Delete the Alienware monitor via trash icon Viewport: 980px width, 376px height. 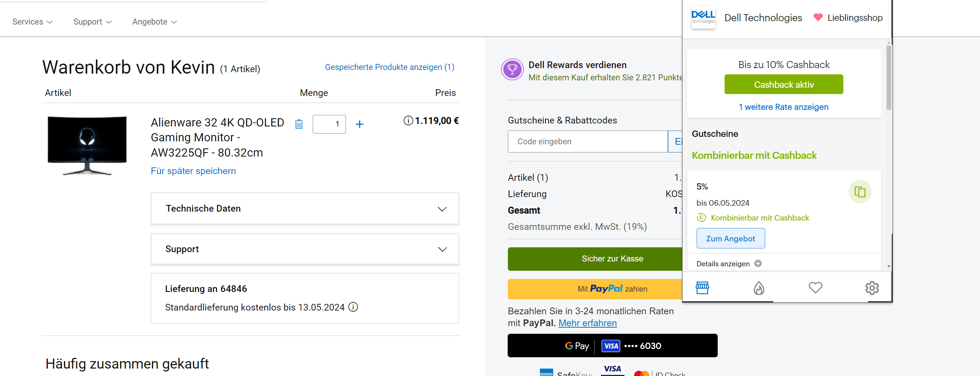coord(299,124)
